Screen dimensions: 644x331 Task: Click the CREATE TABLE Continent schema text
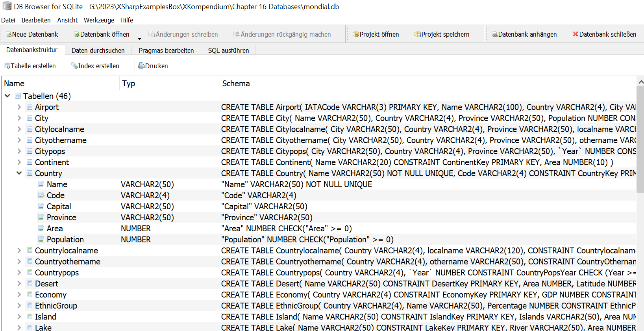[x=417, y=162]
